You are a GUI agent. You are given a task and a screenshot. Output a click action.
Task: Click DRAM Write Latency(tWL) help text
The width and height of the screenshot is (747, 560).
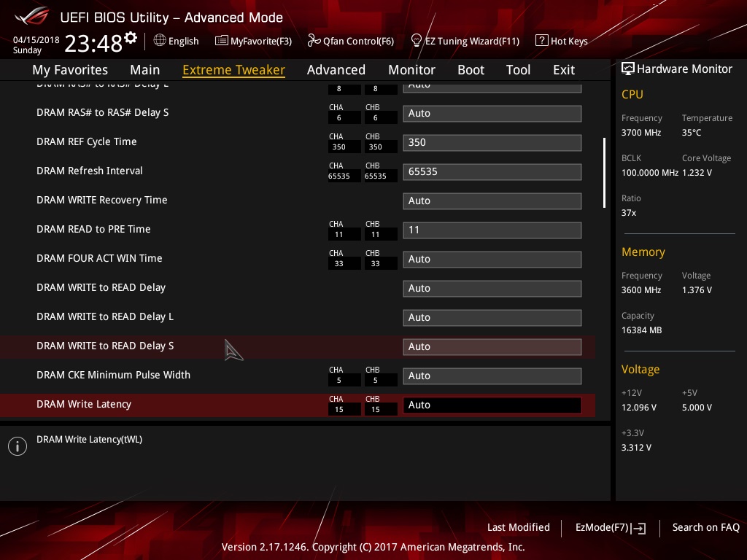(90, 440)
